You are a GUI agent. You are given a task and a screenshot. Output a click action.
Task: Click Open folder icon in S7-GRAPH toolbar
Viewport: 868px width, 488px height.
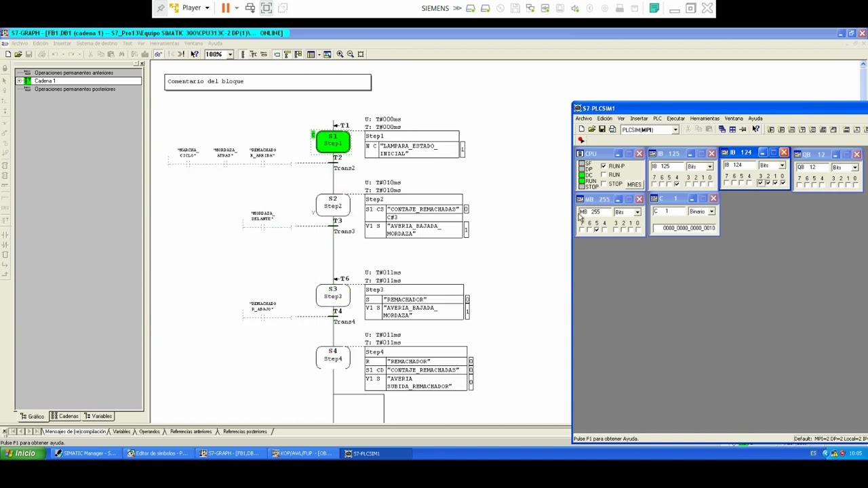pos(18,54)
